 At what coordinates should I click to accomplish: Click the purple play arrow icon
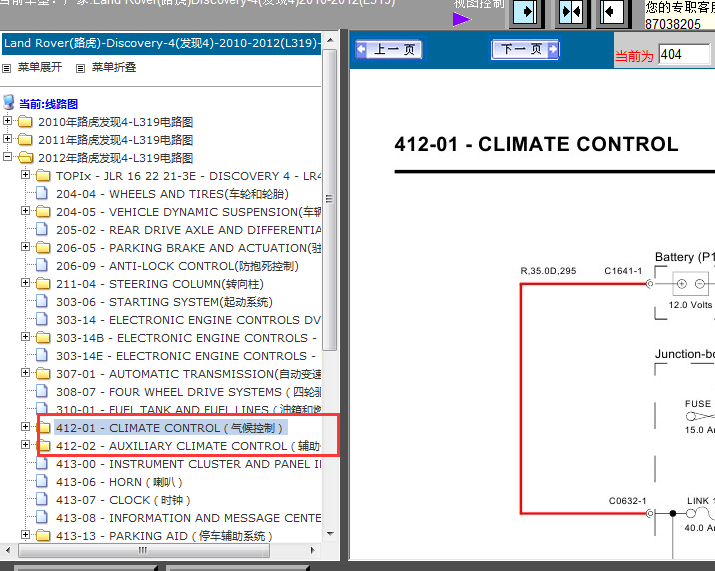[462, 19]
